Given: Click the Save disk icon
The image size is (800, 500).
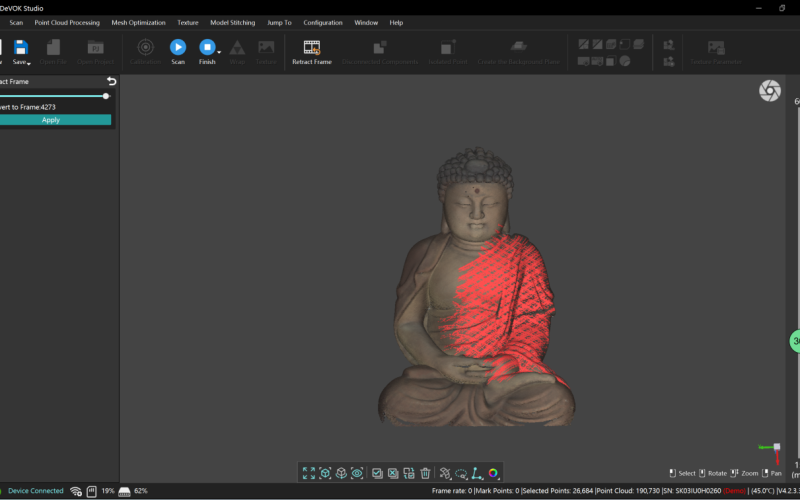Looking at the screenshot, I should 20,47.
